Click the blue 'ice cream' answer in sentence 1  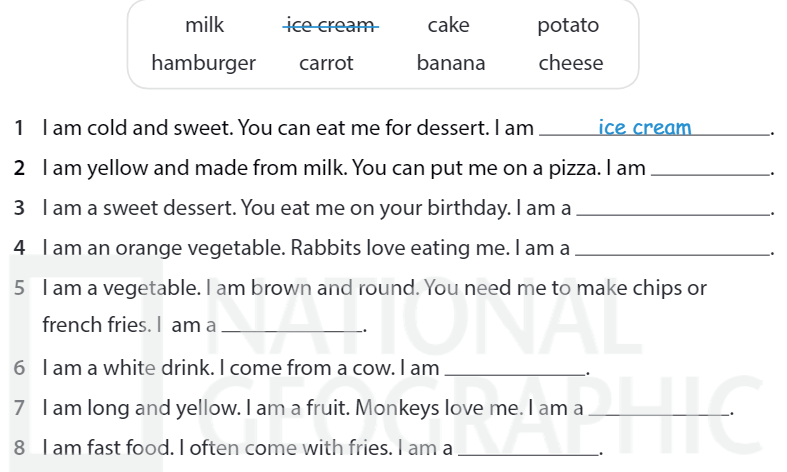645,127
